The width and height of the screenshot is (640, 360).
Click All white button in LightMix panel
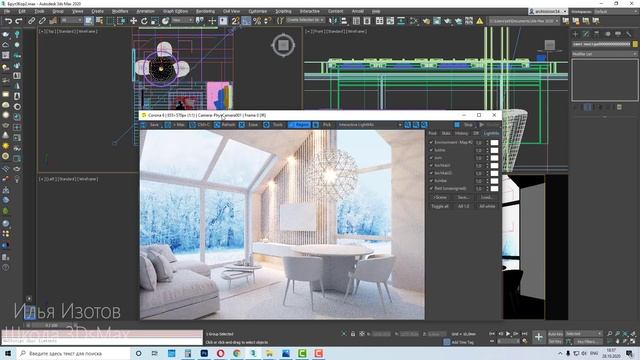(487, 207)
